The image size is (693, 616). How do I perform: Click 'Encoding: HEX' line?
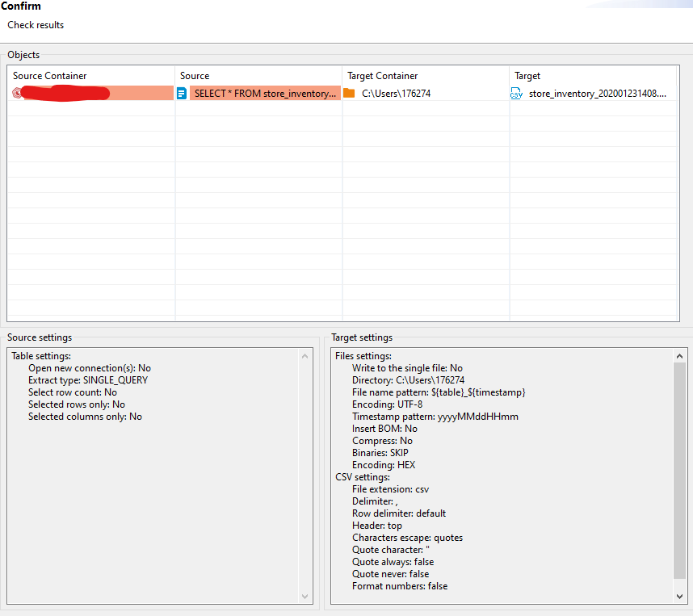click(x=384, y=465)
